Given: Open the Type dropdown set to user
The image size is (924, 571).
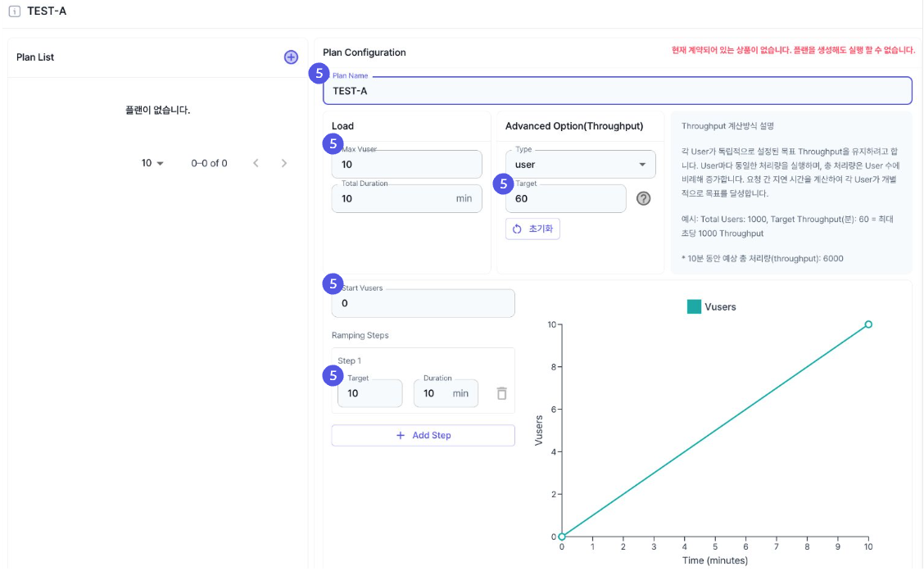Looking at the screenshot, I should pyautogui.click(x=580, y=165).
